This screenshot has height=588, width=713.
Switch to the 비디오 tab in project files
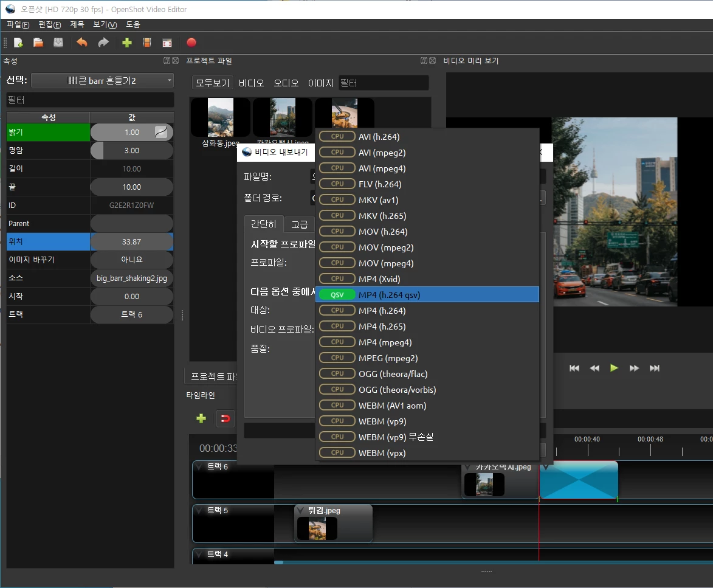[251, 83]
